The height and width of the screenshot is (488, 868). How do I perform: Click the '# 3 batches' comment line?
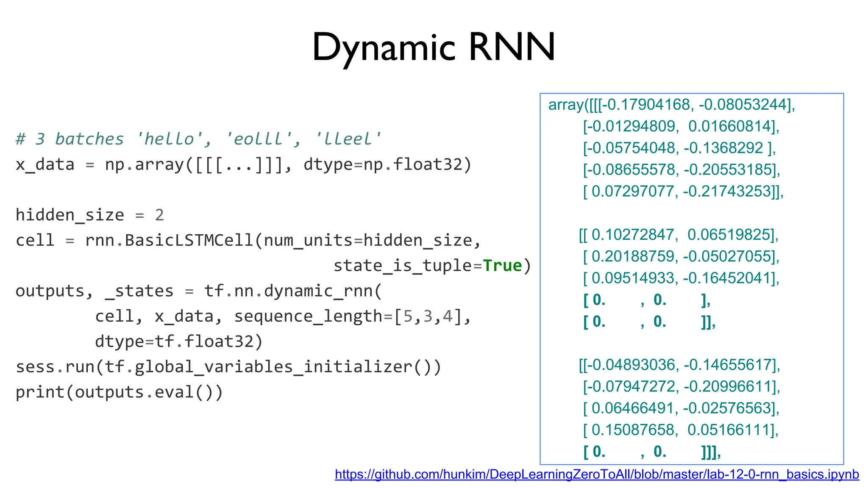coord(198,139)
